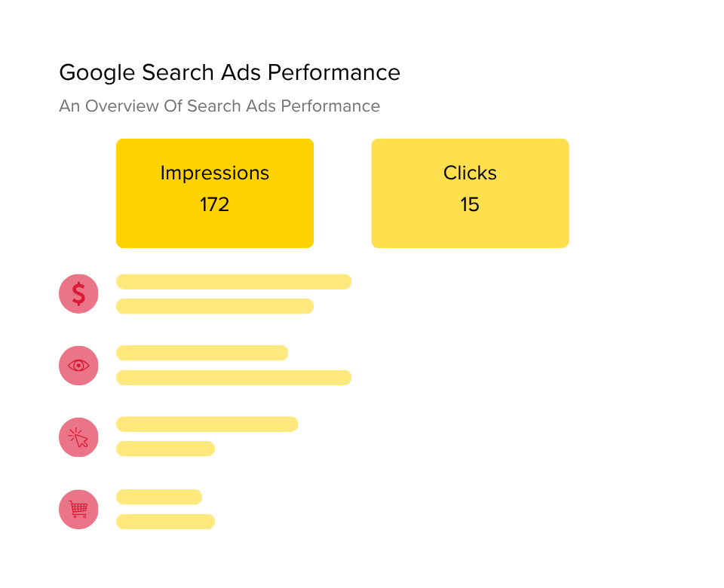Click the cursor click icon
This screenshot has height=588, width=724.
click(78, 437)
